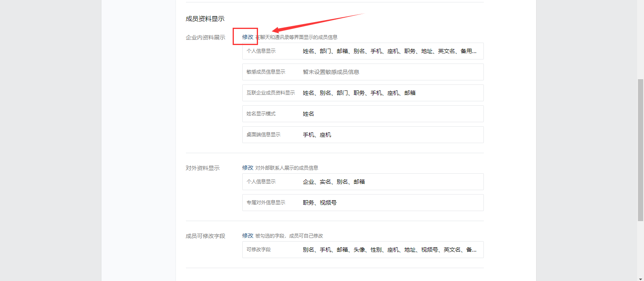
Task: Click the scrollbar down arrow
Action: click(x=640, y=278)
